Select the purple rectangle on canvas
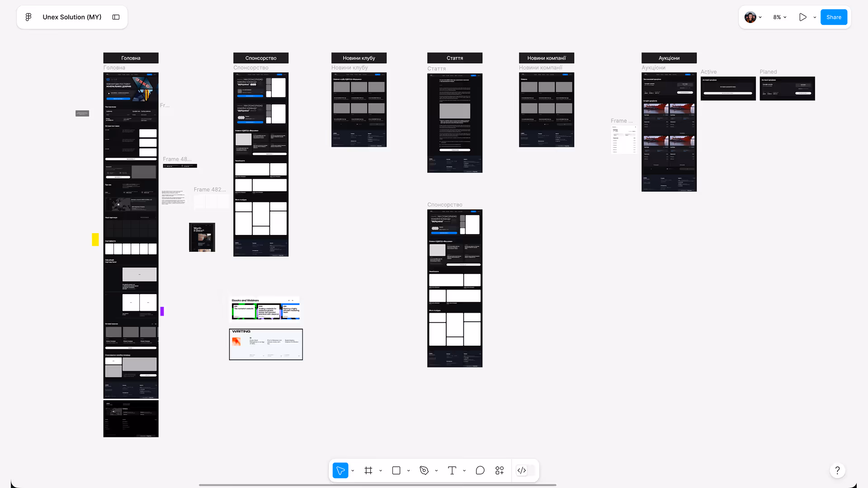Viewport: 868px width, 488px height. pos(162,311)
